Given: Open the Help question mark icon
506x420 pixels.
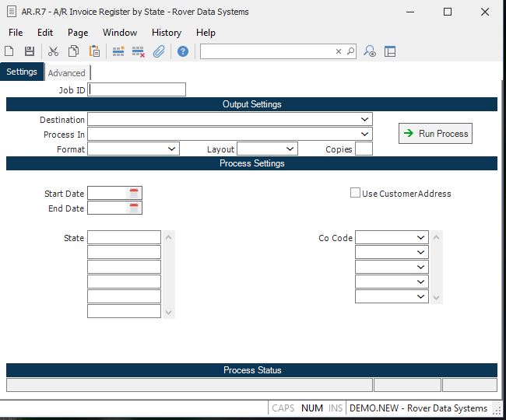Looking at the screenshot, I should [183, 51].
